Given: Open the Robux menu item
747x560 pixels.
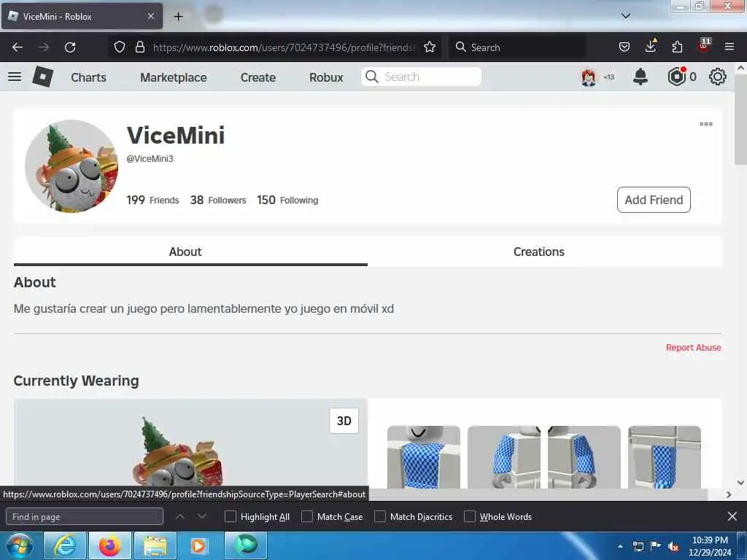Looking at the screenshot, I should pyautogui.click(x=326, y=77).
